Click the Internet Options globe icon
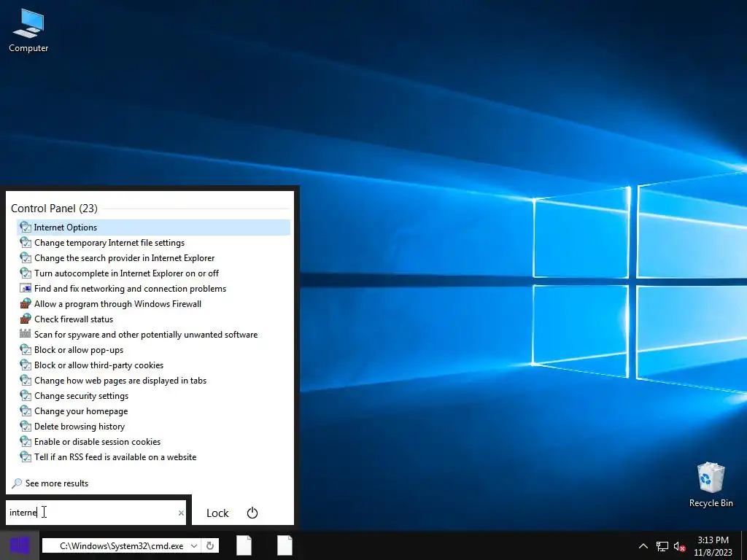The width and height of the screenshot is (747, 560). [26, 227]
